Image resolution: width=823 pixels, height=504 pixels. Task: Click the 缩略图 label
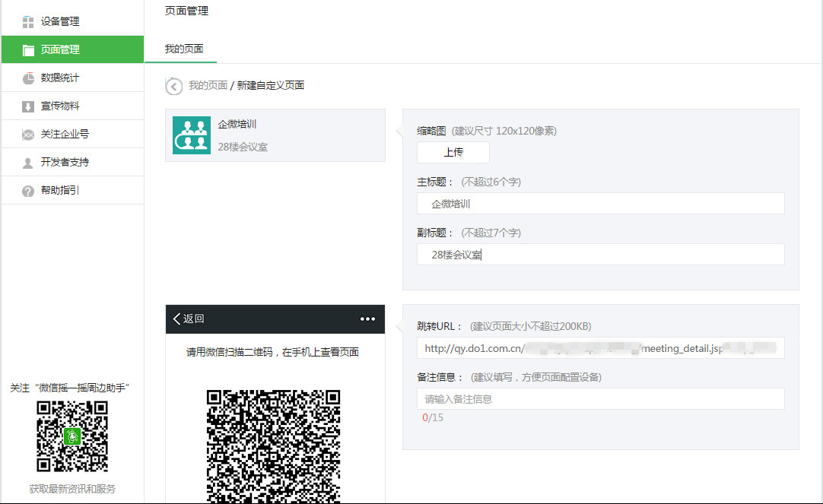431,131
